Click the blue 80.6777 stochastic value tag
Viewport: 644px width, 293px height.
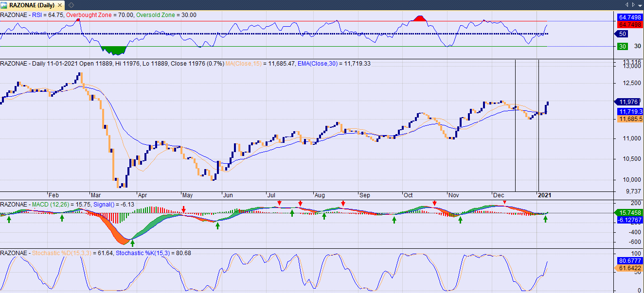pos(629,260)
